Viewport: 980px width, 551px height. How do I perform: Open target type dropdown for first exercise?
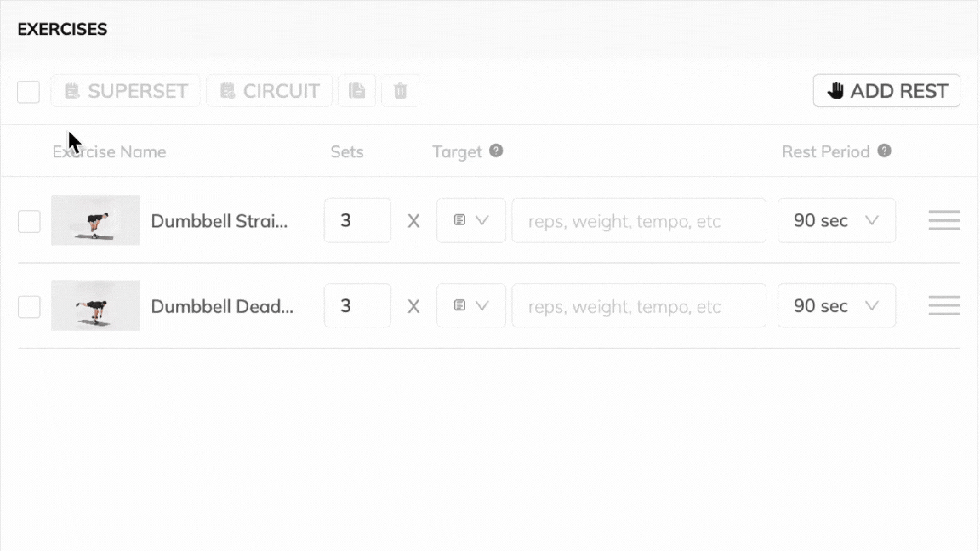coord(471,220)
